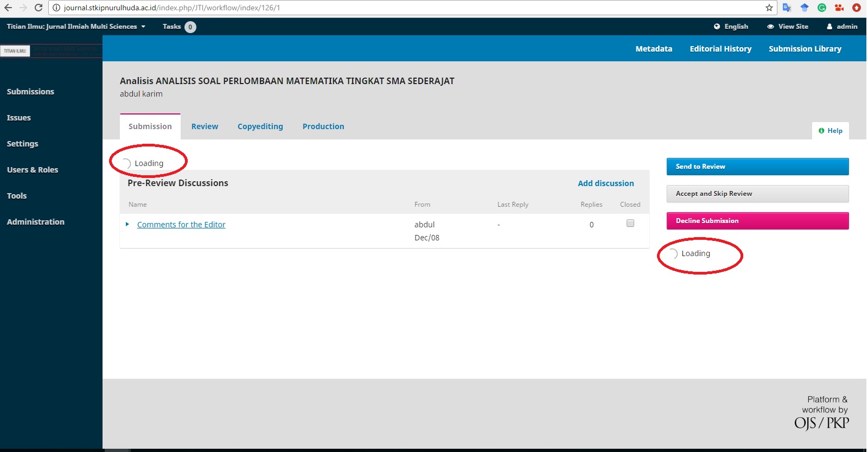Viewport: 868px width, 452px height.
Task: Click the Grammarly extension icon
Action: [822, 8]
